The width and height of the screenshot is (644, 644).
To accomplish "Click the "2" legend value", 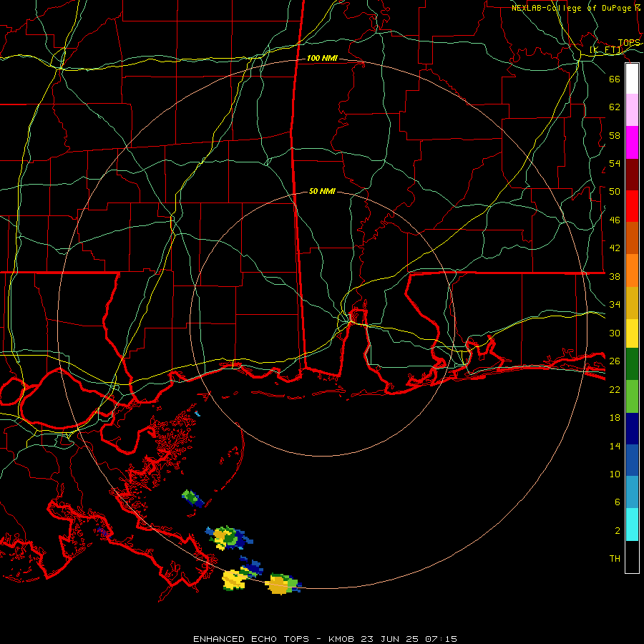I will (617, 531).
